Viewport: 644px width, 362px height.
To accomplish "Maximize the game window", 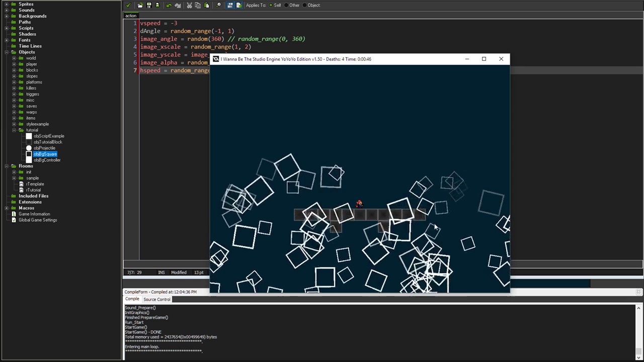I will pos(484,59).
